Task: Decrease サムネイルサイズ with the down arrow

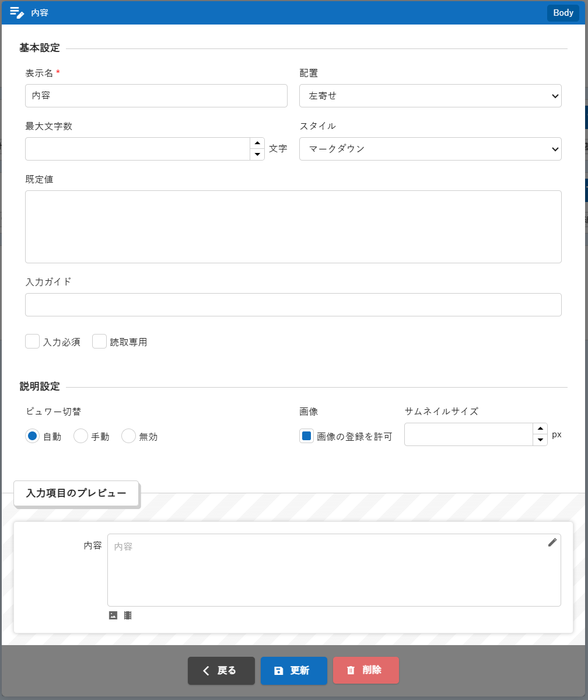Action: [x=540, y=440]
